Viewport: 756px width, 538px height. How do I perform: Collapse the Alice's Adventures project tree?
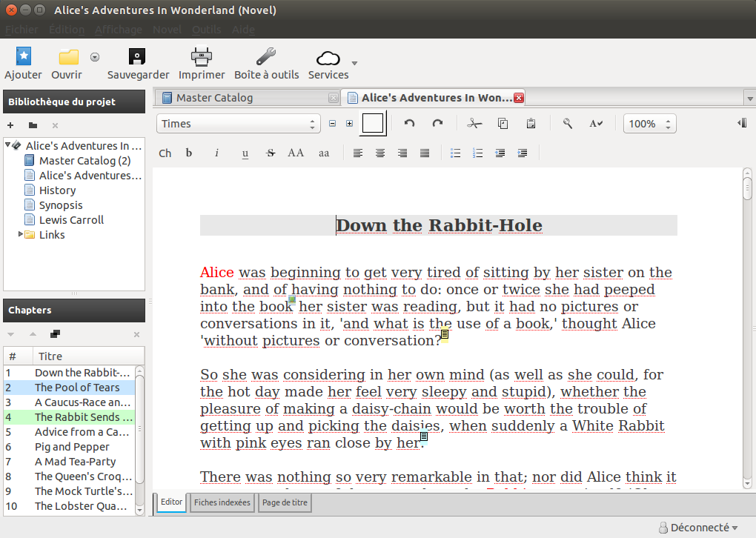tap(7, 145)
